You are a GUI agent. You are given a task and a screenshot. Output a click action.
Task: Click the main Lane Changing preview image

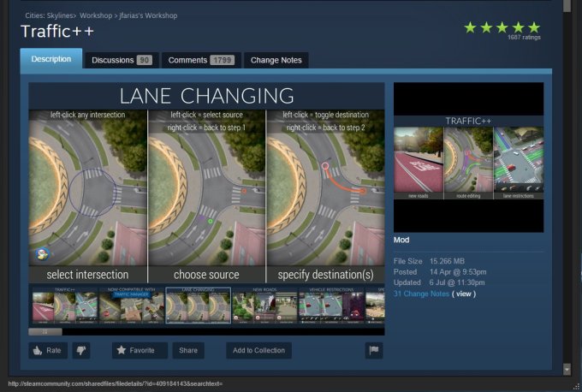pos(207,182)
